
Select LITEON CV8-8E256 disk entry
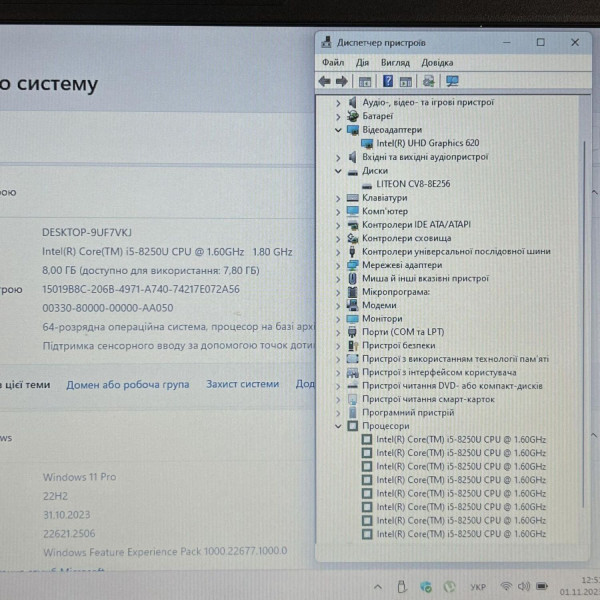(x=413, y=184)
